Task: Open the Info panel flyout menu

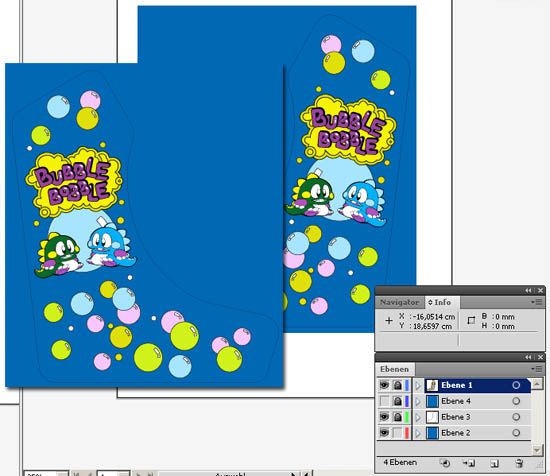Action: [x=537, y=302]
